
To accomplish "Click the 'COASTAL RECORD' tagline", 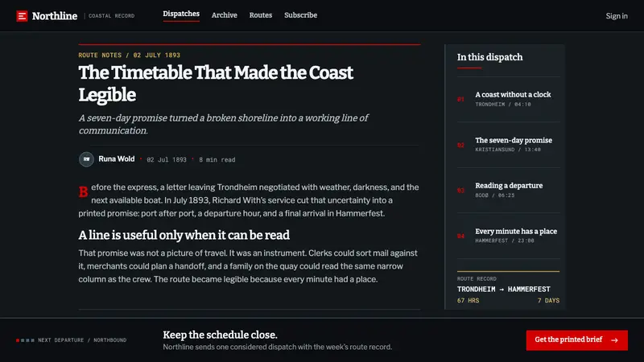I will [x=112, y=16].
